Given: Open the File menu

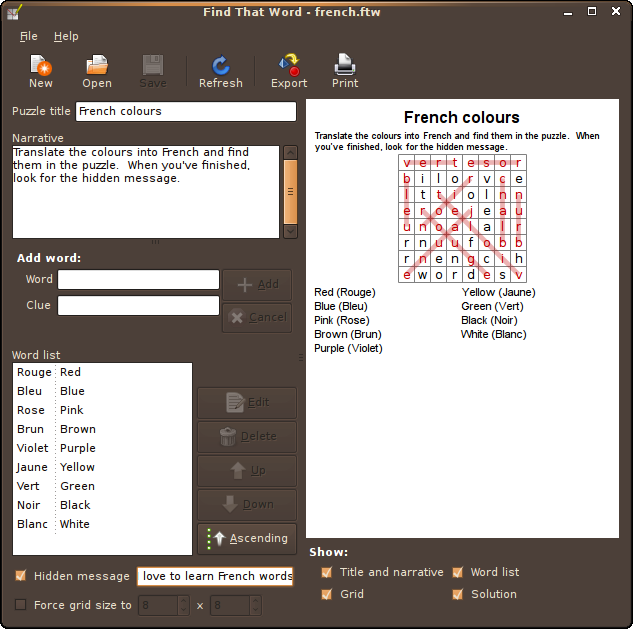Looking at the screenshot, I should pos(28,36).
